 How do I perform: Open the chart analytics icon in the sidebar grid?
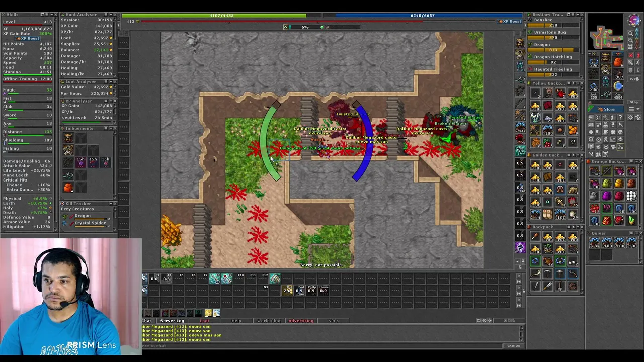(x=613, y=139)
